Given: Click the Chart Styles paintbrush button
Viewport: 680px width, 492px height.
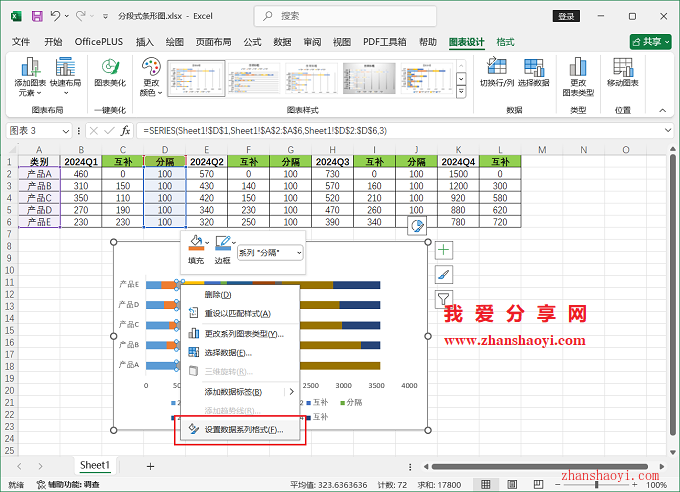Looking at the screenshot, I should pos(444,274).
